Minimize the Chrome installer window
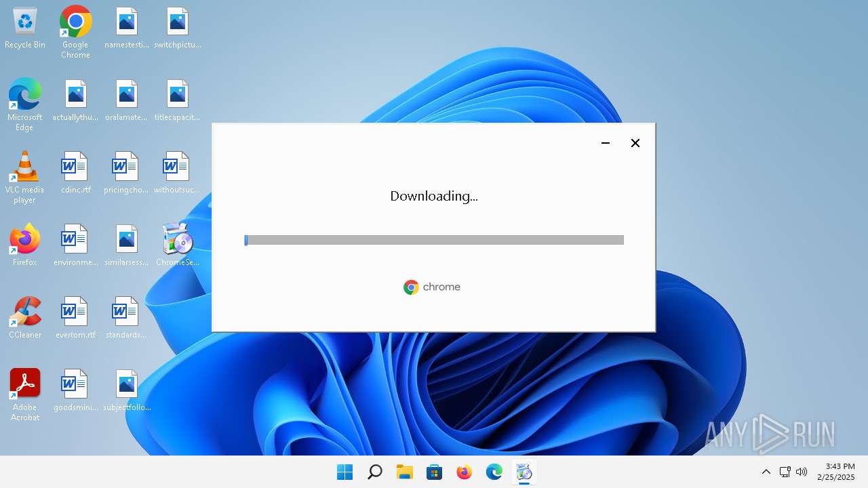The width and height of the screenshot is (868, 488). pyautogui.click(x=606, y=143)
